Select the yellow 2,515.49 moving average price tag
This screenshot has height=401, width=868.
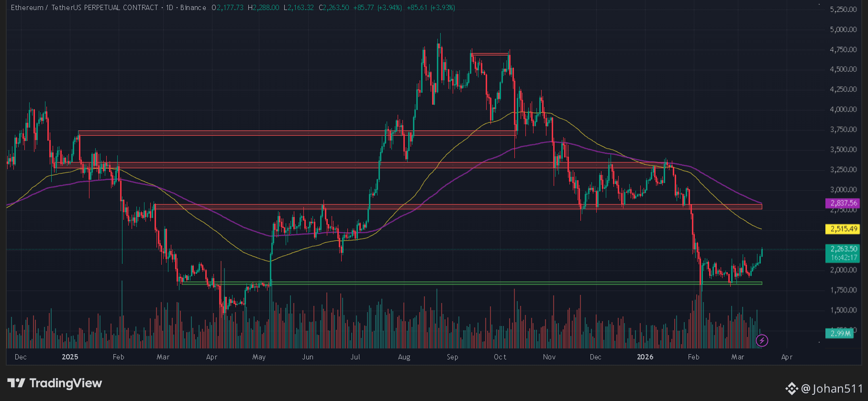click(x=843, y=229)
